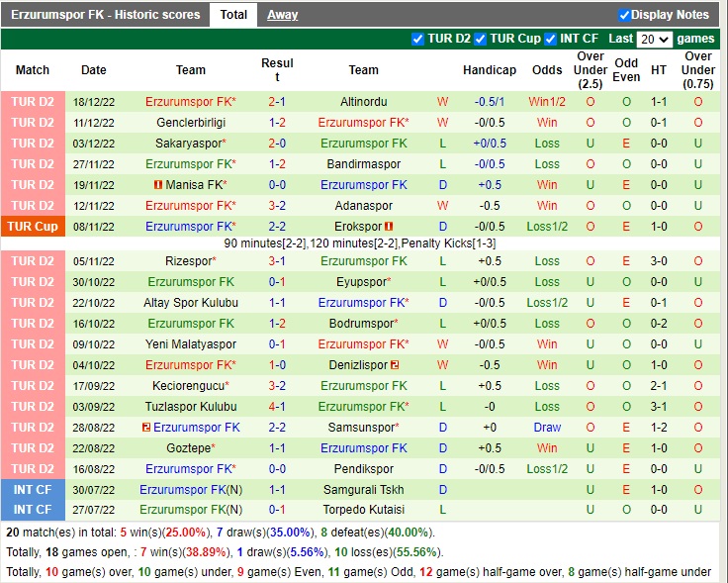The image size is (728, 583).
Task: Uncheck the TUR D2 league filter
Action: coord(417,39)
